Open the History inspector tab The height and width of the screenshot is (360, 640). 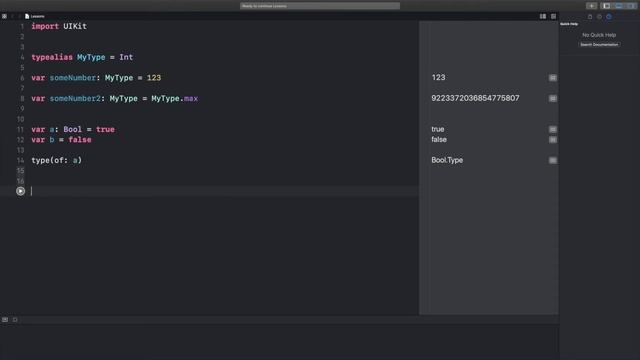pyautogui.click(x=599, y=17)
